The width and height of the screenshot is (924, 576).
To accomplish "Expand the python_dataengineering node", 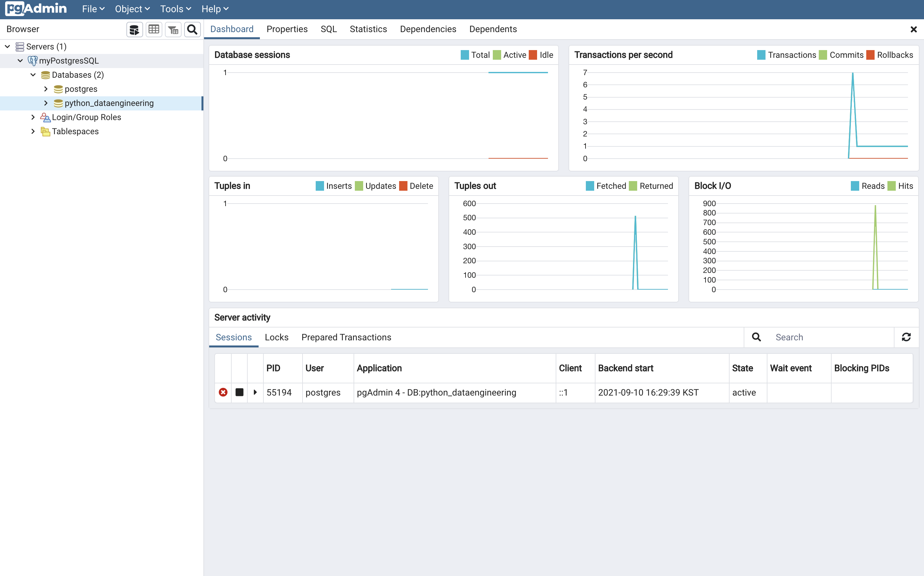I will point(46,103).
